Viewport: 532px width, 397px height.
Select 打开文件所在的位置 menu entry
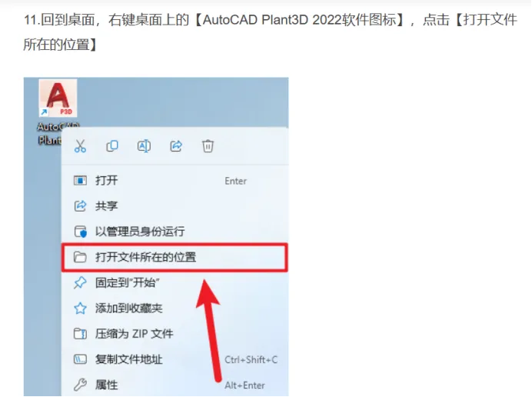click(x=175, y=257)
